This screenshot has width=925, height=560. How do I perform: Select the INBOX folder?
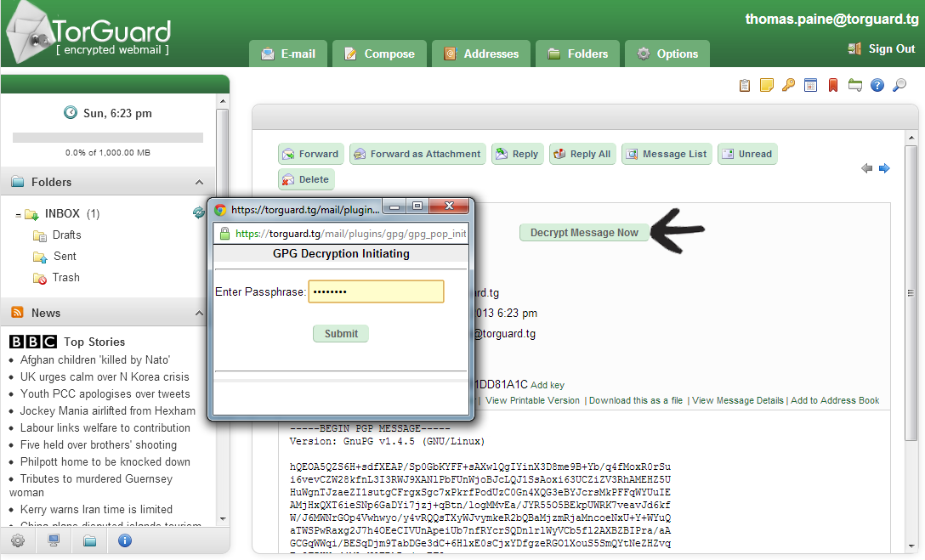click(x=62, y=213)
